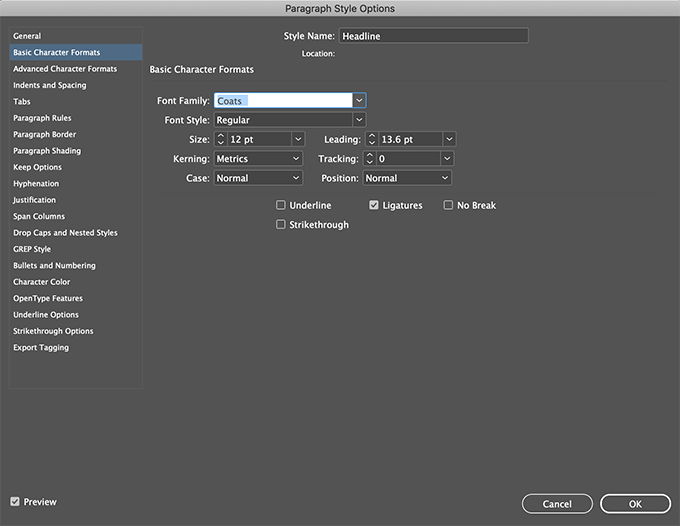Click the Leading value field
Image resolution: width=680 pixels, height=526 pixels.
pyautogui.click(x=410, y=139)
